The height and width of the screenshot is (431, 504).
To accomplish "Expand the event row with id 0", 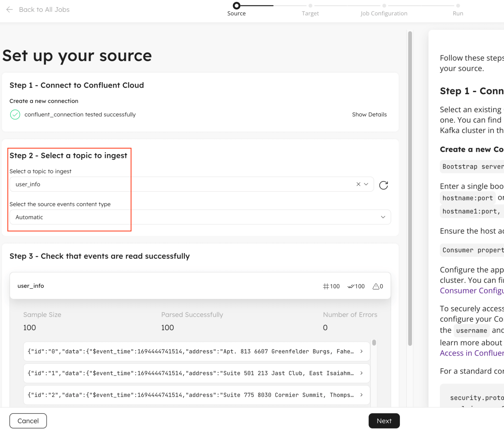I will coord(197,351).
